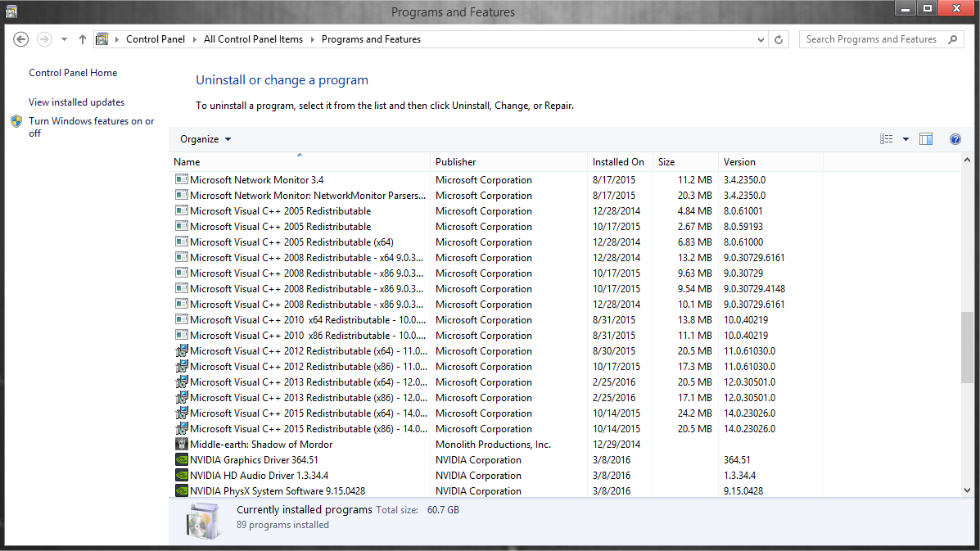Viewport: 980px width, 551px height.
Task: Click the Control Panel icon in address bar
Action: point(102,39)
